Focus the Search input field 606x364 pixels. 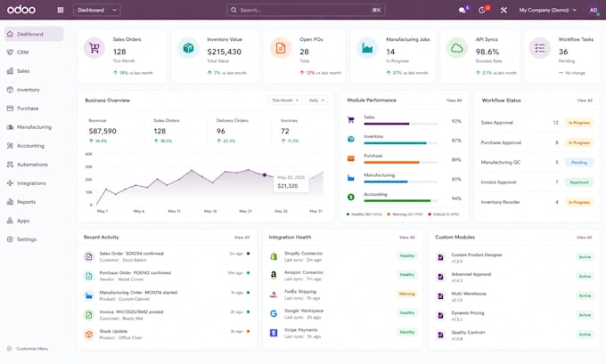[x=306, y=10]
